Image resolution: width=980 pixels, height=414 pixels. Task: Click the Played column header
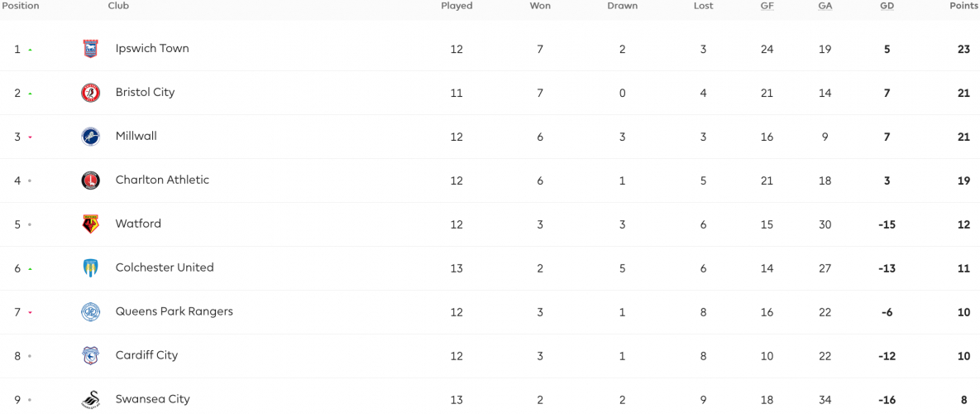(457, 6)
